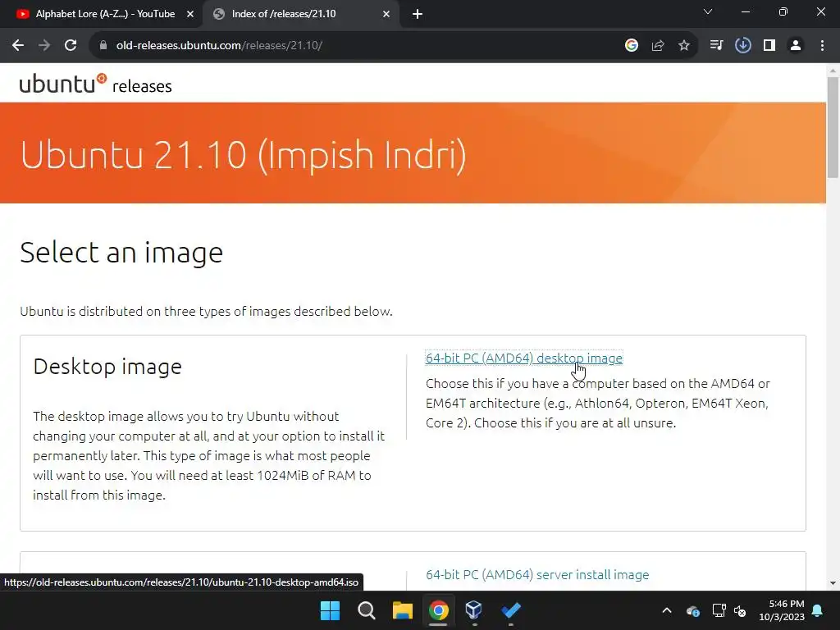Screen dimensions: 840x630
Task: Launch File Explorer from taskbar
Action: [x=402, y=610]
